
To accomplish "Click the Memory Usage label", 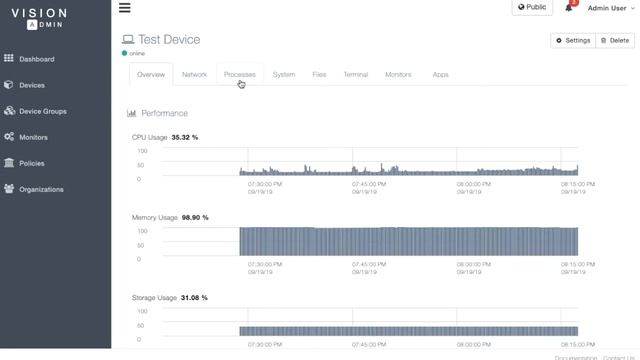I will (x=155, y=218).
